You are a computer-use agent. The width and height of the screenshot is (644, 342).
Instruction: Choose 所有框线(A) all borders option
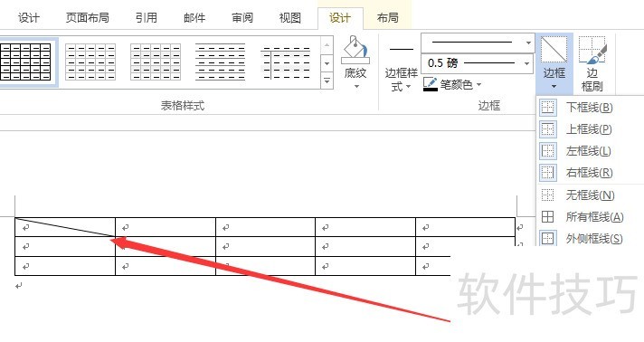591,216
